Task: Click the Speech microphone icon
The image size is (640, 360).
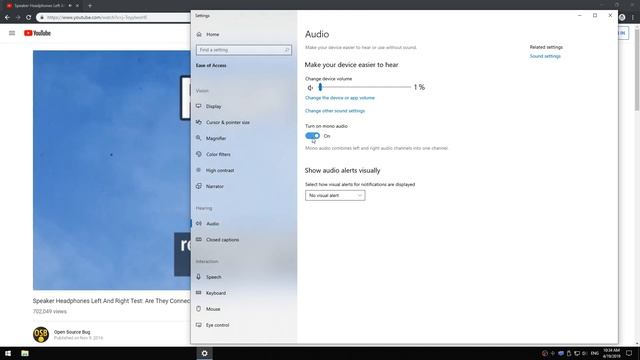Action: (199, 277)
